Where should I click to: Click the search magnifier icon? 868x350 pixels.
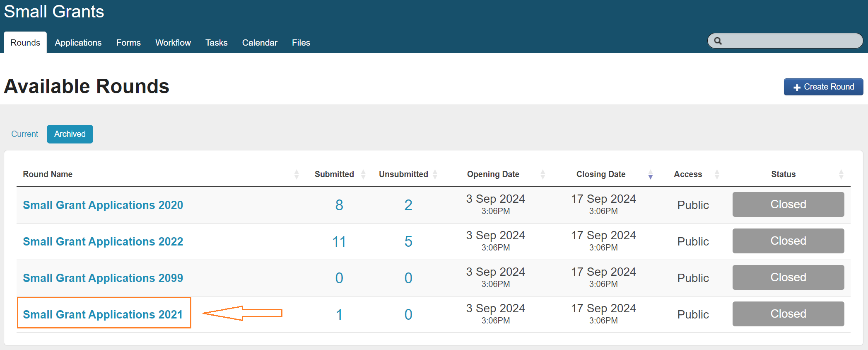(718, 41)
